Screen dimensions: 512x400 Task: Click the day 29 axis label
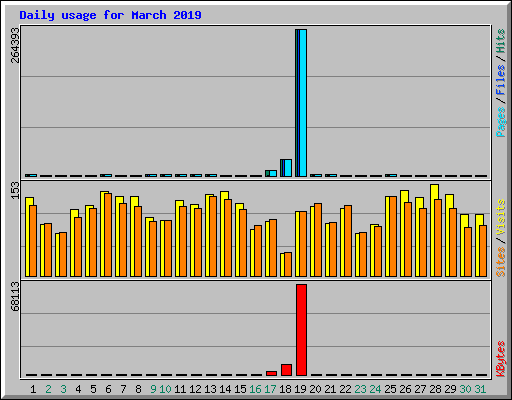[450, 389]
